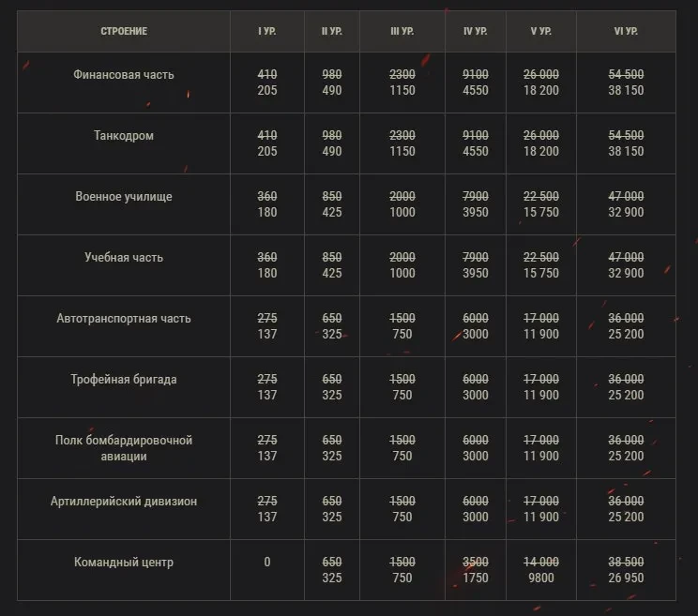Click the Учебная часть building name

(124, 257)
